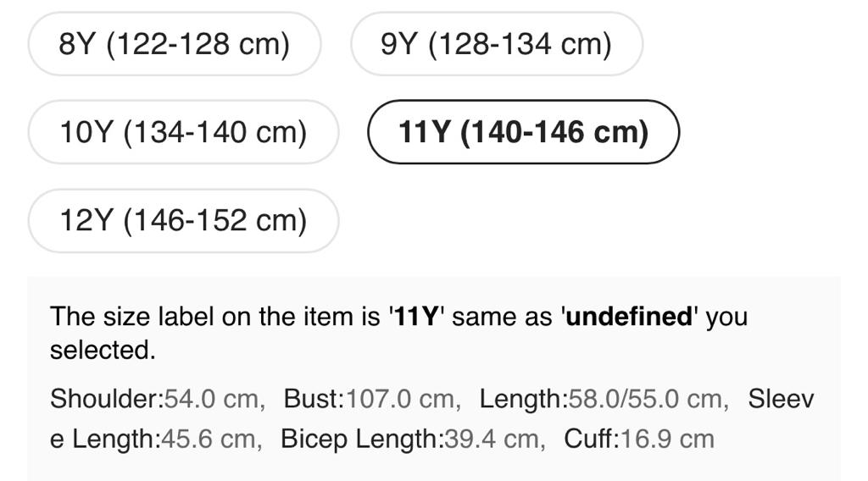Click the 16.9 cm cuff value
Image resolution: width=868 pixels, height=481 pixels.
click(668, 439)
